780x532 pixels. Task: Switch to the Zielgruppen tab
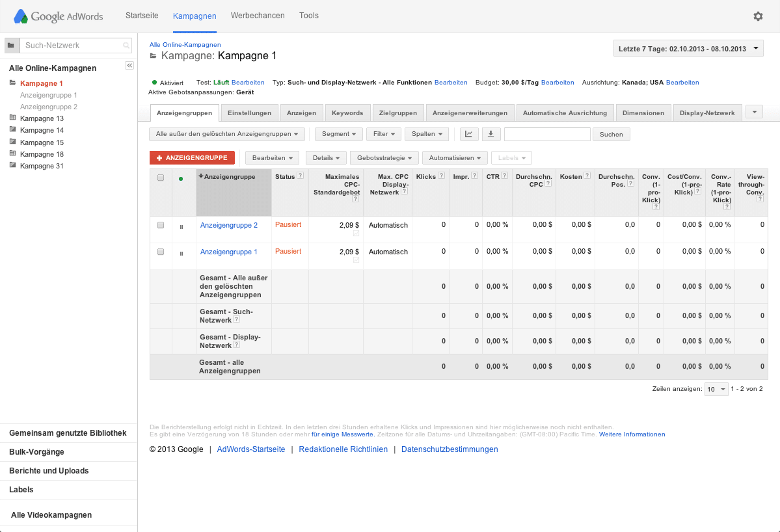[x=398, y=113]
